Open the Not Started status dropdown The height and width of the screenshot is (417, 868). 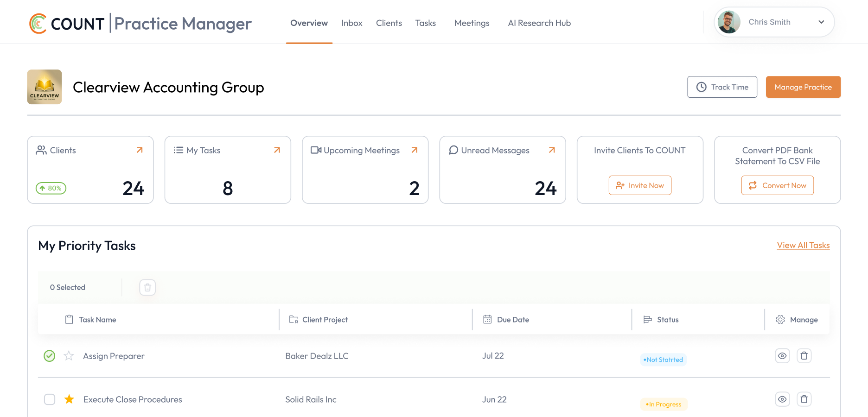663,360
